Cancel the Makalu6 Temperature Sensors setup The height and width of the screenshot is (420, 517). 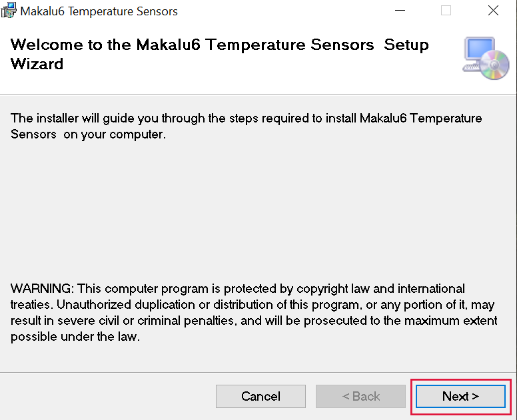point(260,396)
